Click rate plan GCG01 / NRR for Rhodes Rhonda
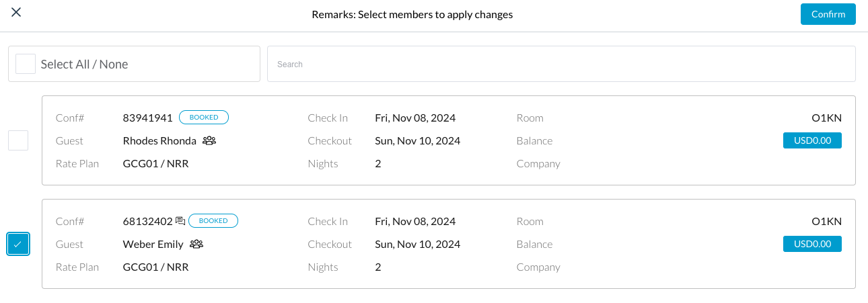 [155, 164]
